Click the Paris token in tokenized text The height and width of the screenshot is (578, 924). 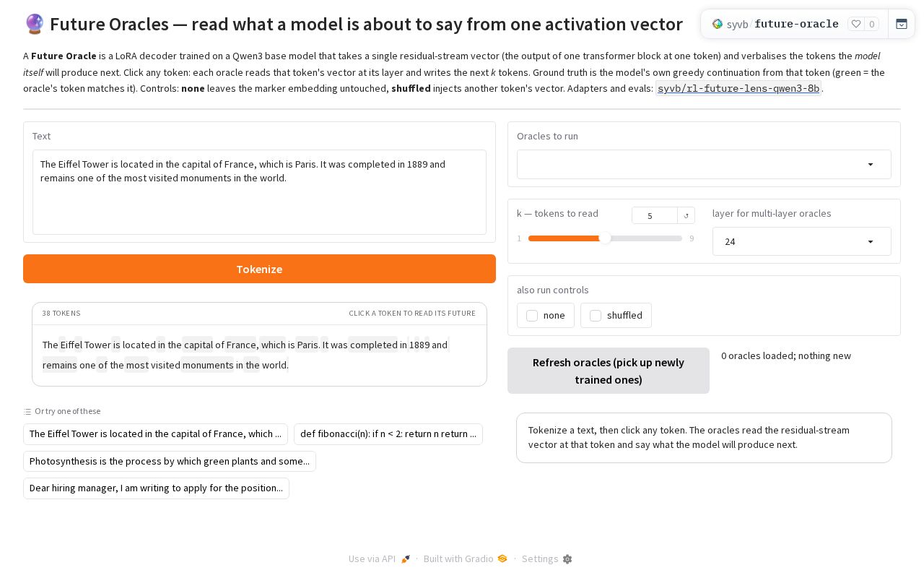tap(308, 345)
